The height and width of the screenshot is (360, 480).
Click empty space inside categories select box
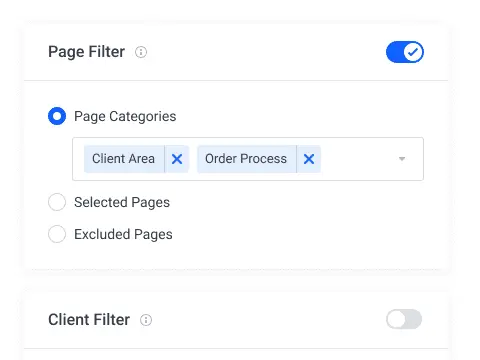pos(358,159)
